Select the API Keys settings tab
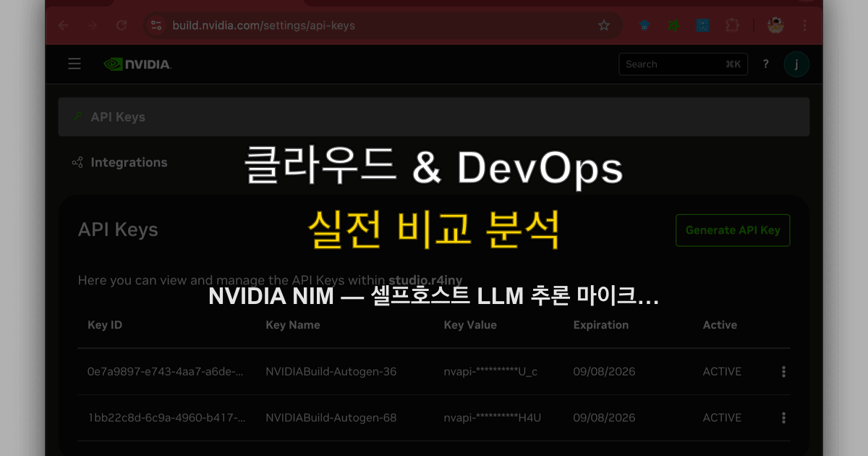The width and height of the screenshot is (868, 456). pos(434,117)
